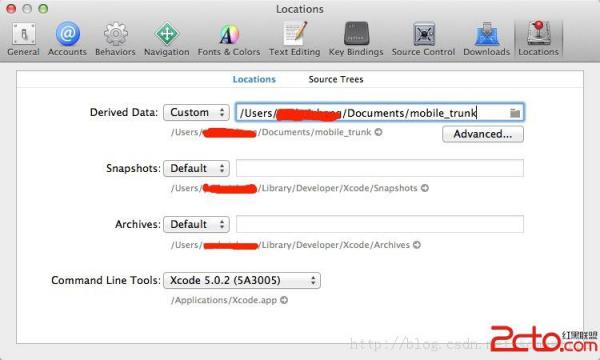Image resolution: width=600 pixels, height=360 pixels.
Task: Open the Downloads preferences pane
Action: (486, 39)
